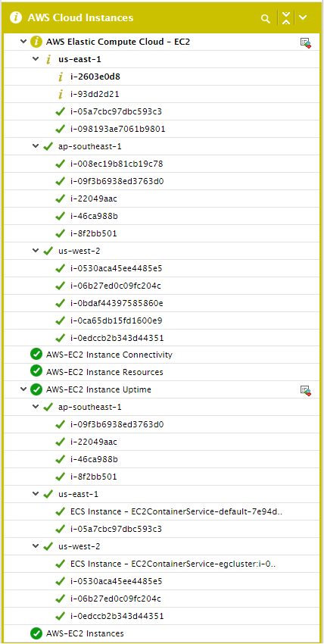
Task: Click the AWS Cloud Instances panel title
Action: 80,17
